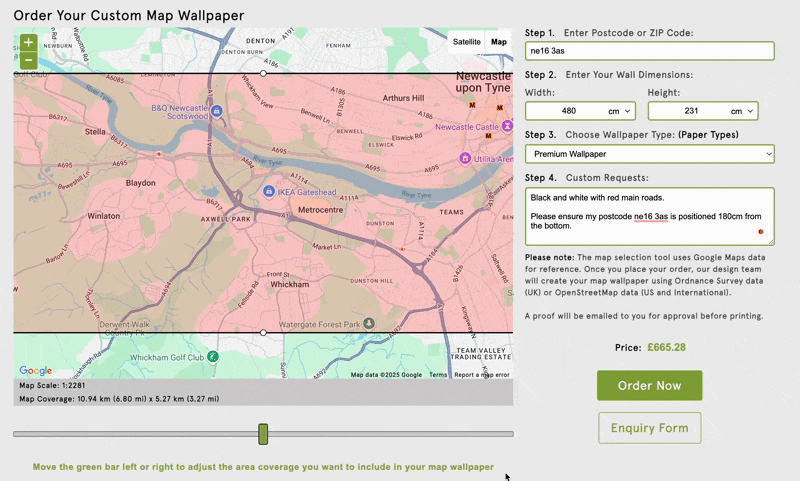Click the Whickham town label on map
Screen dimensions: 800x481
coord(290,285)
